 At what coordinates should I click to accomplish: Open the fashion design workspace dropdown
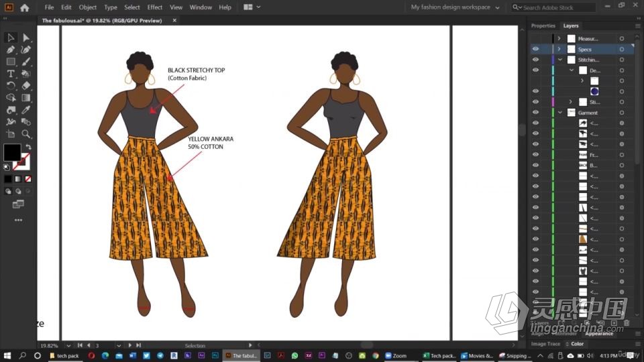[456, 7]
